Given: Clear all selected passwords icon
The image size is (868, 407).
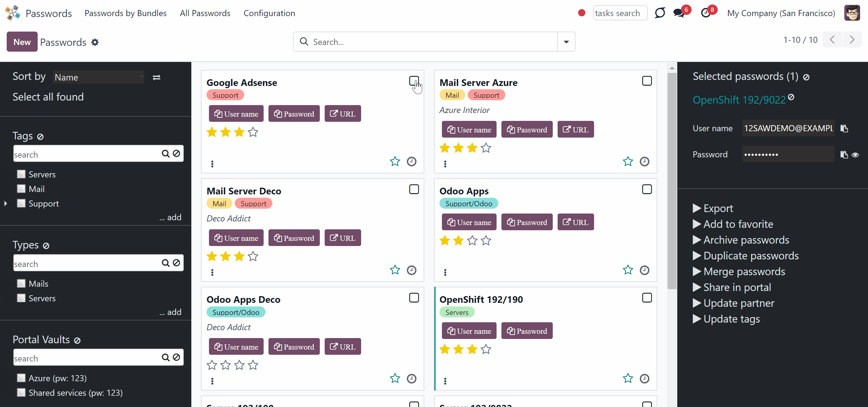Looking at the screenshot, I should coord(806,77).
